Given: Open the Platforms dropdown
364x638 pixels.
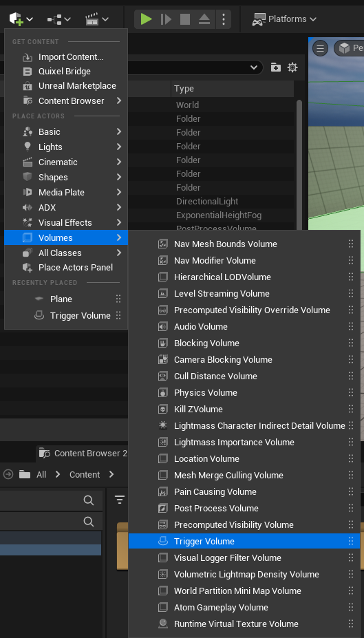Looking at the screenshot, I should [x=284, y=19].
